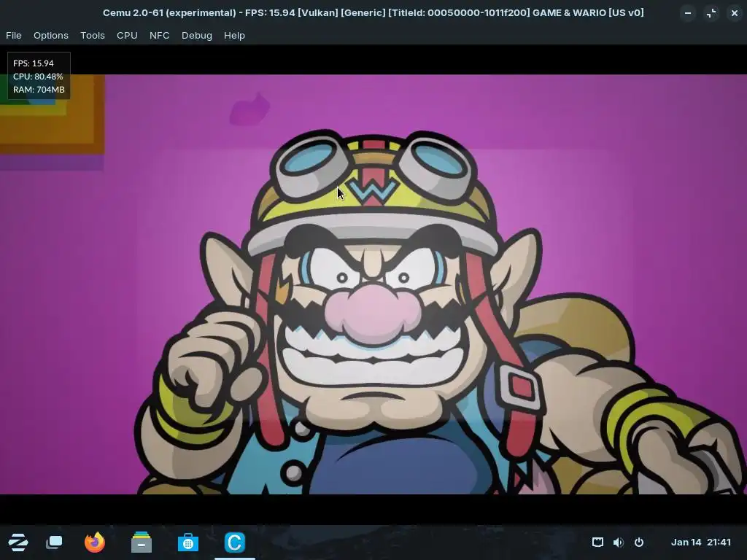Open the Help menu
The image size is (747, 560).
234,35
